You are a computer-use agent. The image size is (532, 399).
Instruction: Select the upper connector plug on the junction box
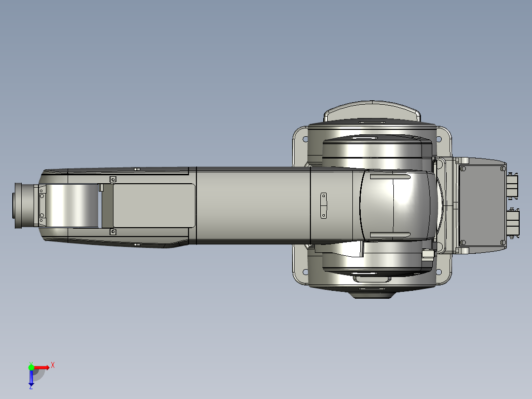[x=512, y=186]
